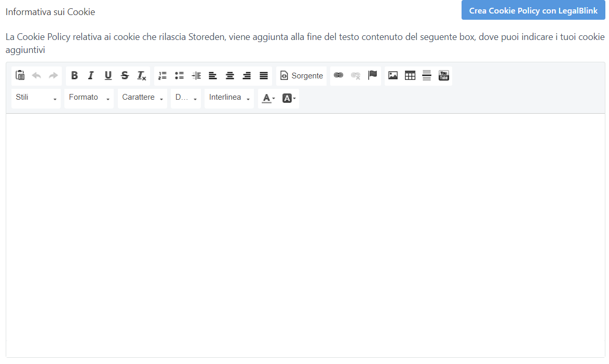Embed a YouTube video

click(444, 76)
